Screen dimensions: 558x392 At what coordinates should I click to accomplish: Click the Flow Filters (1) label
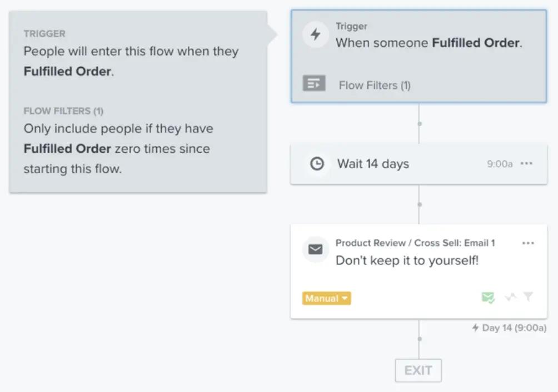tap(373, 85)
